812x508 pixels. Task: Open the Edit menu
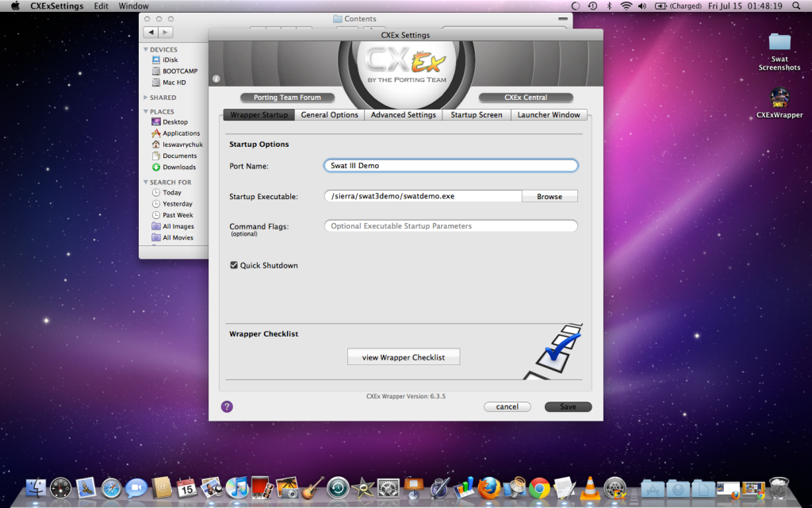(101, 6)
